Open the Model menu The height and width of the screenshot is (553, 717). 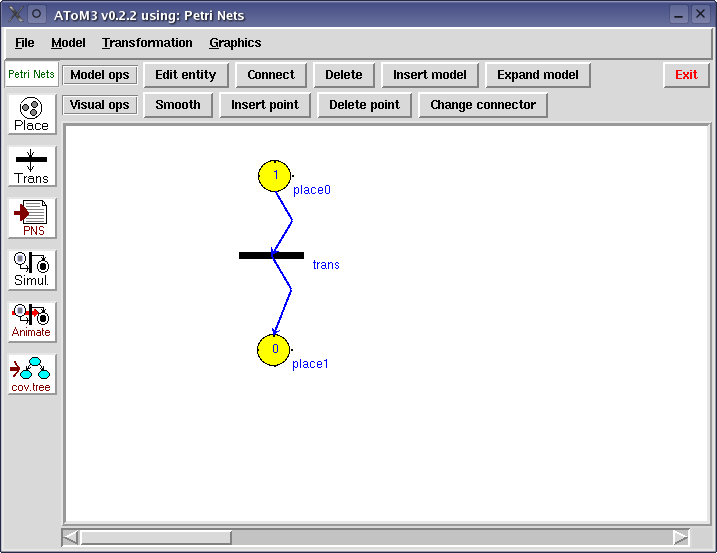click(68, 43)
